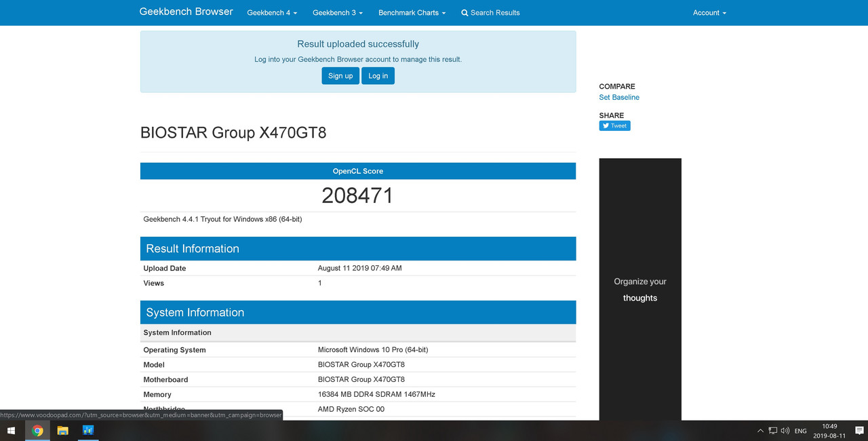This screenshot has height=441, width=868.
Task: Open the Organize your thoughts ad banner
Action: pos(640,289)
